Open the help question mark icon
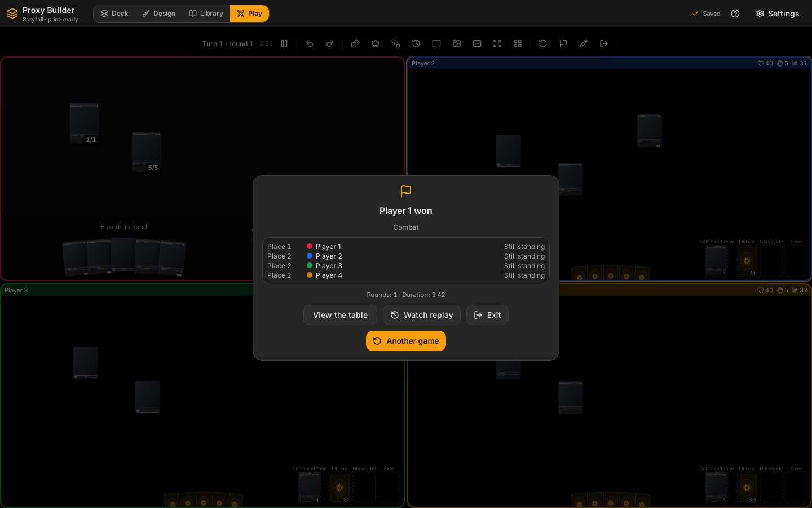812x508 pixels. [x=735, y=14]
